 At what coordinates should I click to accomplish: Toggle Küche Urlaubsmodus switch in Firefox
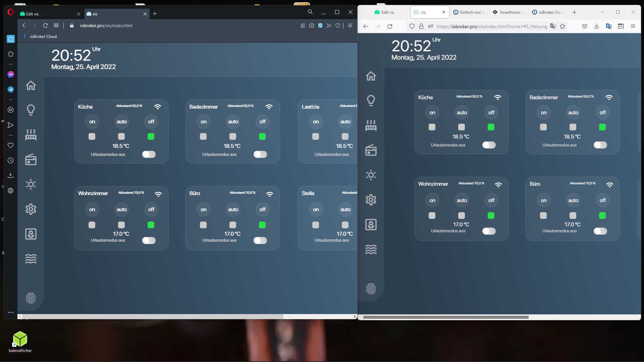coord(489,145)
